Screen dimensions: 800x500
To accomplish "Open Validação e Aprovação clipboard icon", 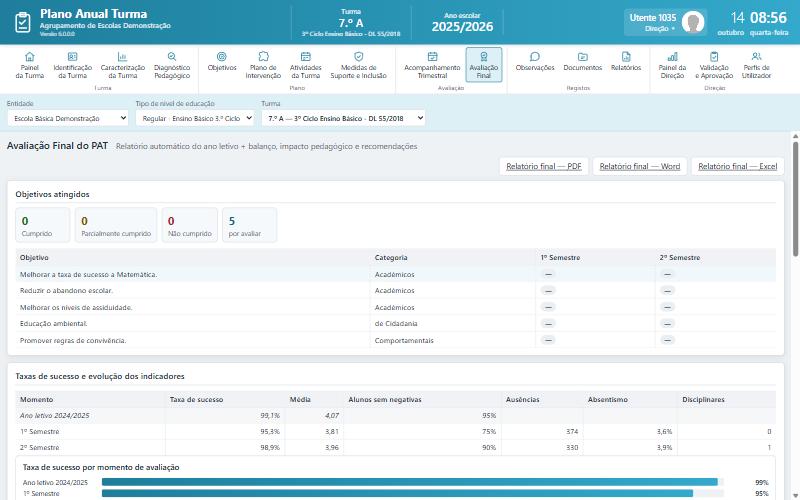I will (x=714, y=57).
